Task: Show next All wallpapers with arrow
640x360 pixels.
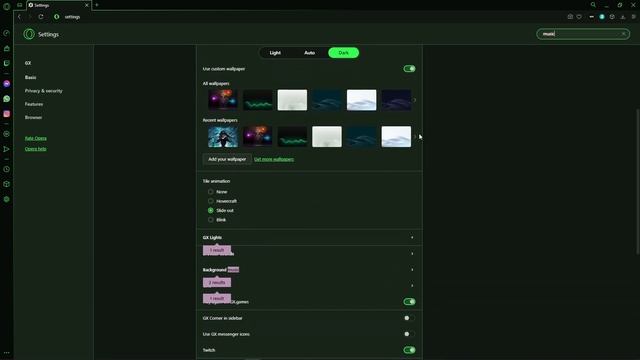Action: pos(415,100)
